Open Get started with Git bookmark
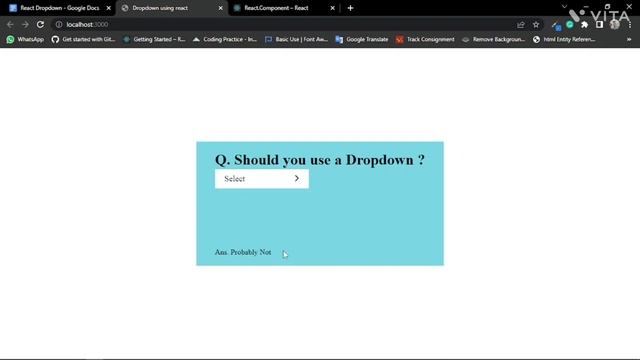 pos(84,39)
